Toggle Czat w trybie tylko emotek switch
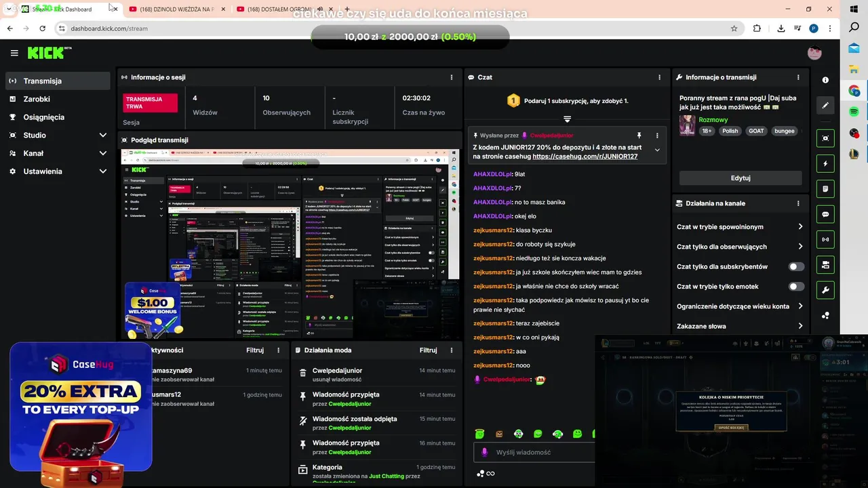 (x=797, y=287)
